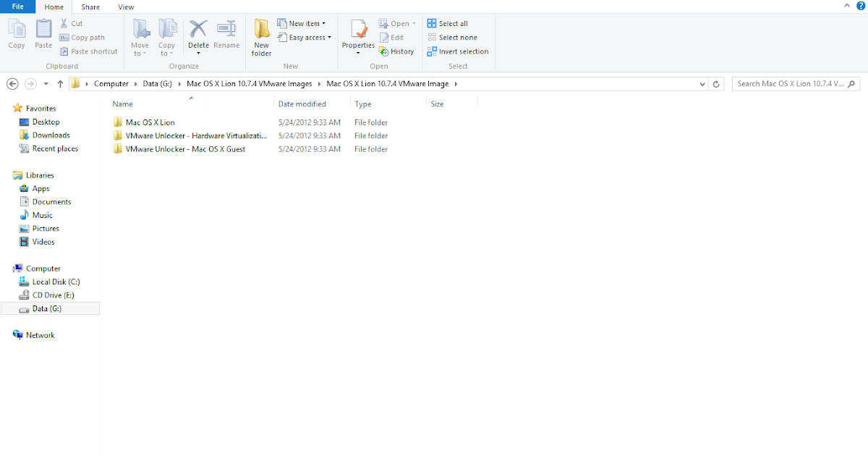Go up one folder level
Screen dimensions: 868x456
[x=60, y=84]
